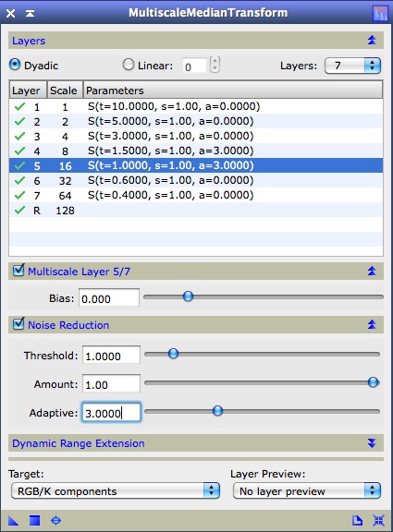Collapse the Layers section
This screenshot has width=393, height=532.
point(372,41)
